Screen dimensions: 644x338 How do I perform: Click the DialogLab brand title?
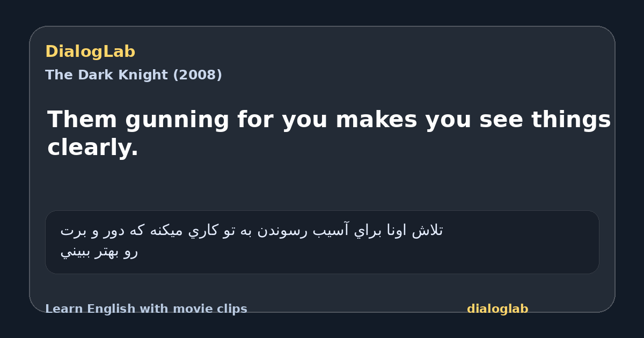(90, 52)
